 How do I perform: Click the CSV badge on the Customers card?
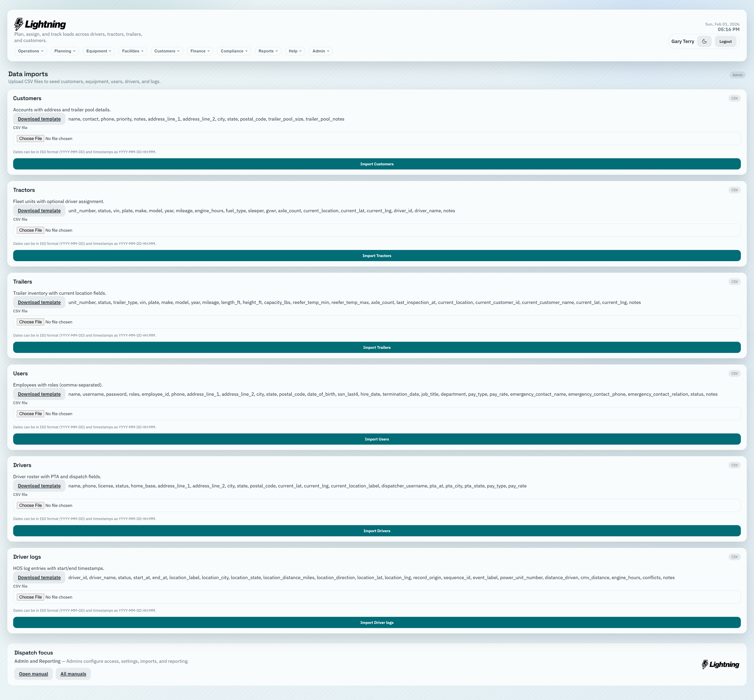pyautogui.click(x=734, y=98)
